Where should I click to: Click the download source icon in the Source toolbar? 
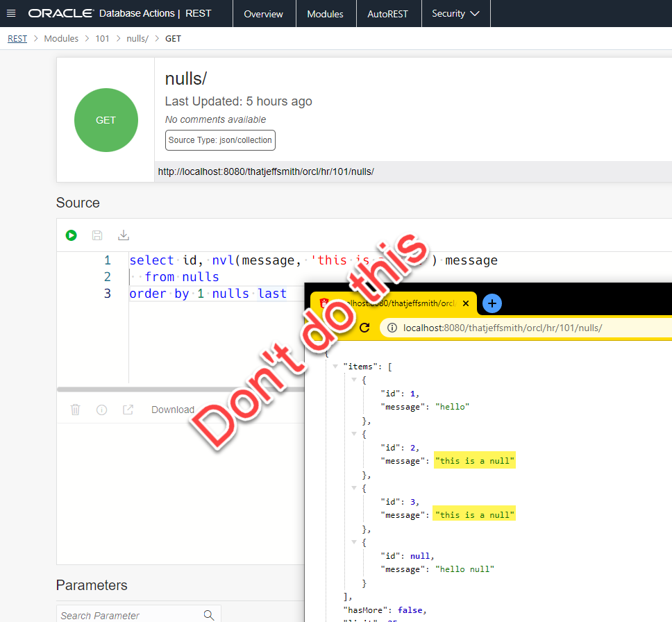(x=124, y=235)
